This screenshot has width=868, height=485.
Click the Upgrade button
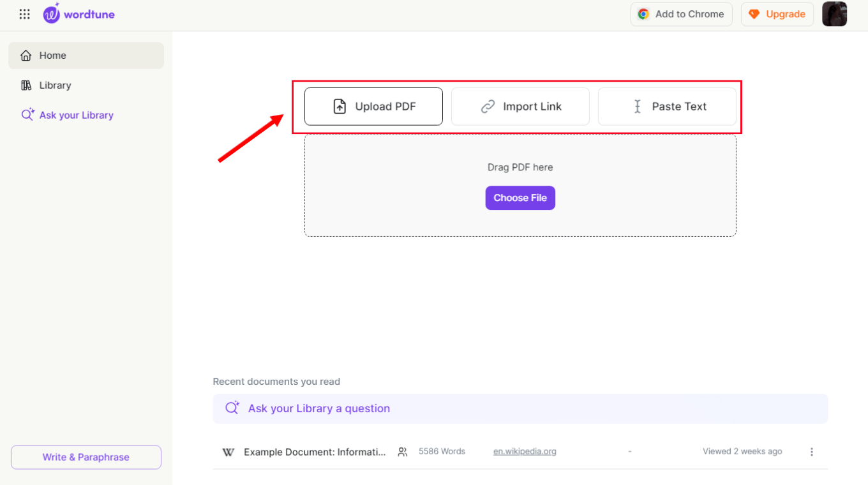[777, 14]
